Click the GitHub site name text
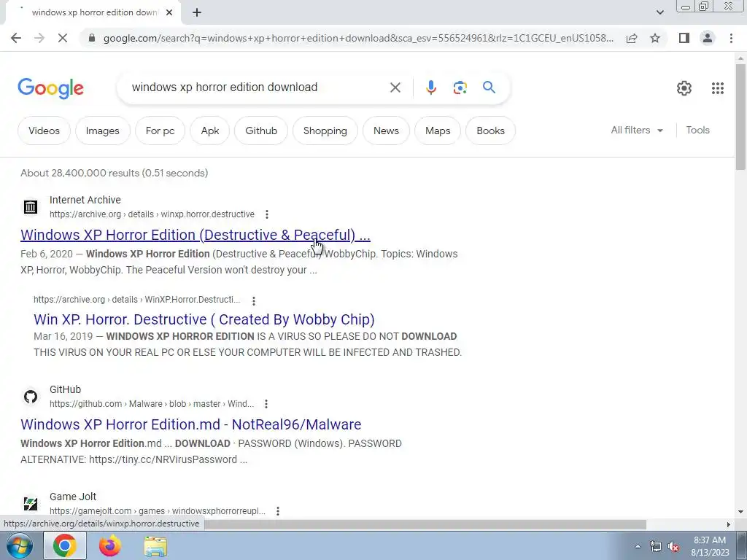Screen dimensions: 747x560 pyautogui.click(x=65, y=389)
